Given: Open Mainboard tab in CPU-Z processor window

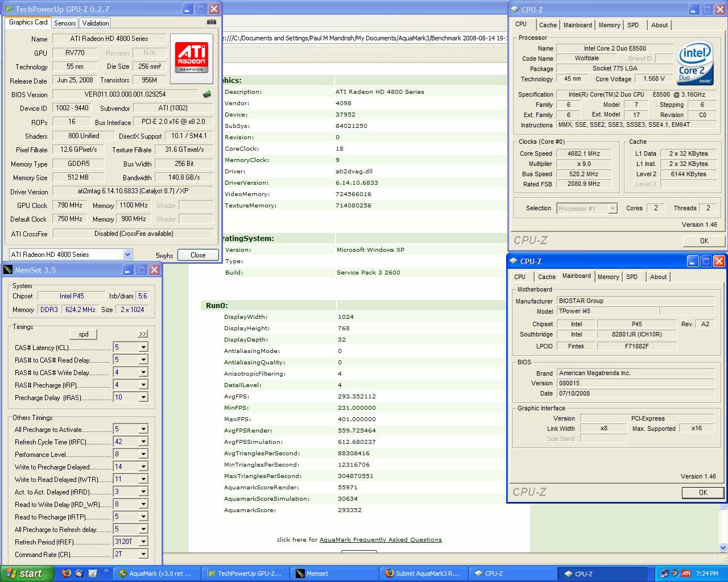Looking at the screenshot, I should pos(577,25).
